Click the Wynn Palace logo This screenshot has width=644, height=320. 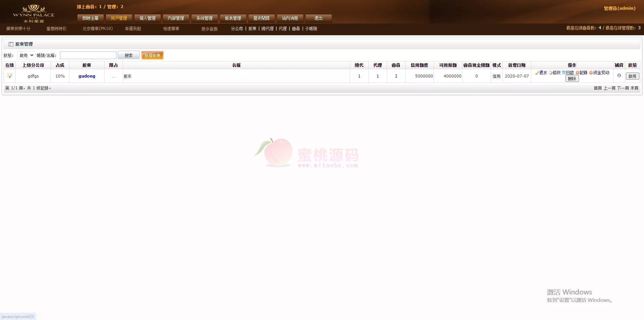34,13
